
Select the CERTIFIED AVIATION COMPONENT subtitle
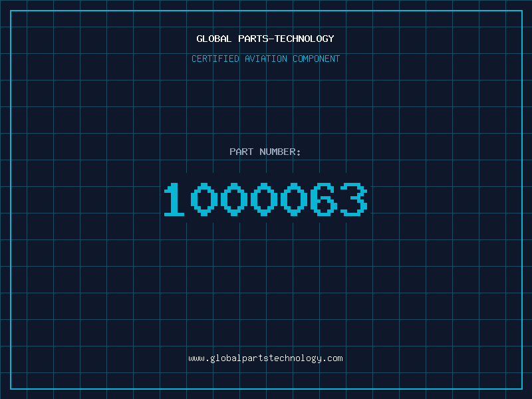pos(265,59)
